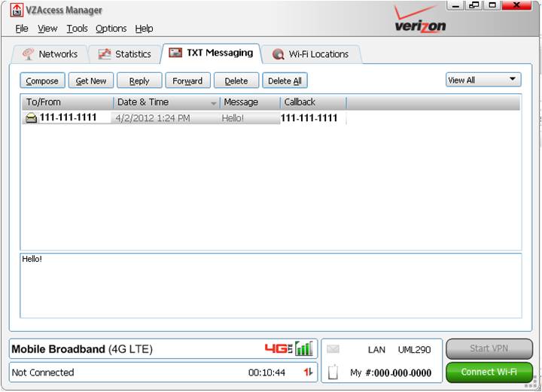The height and width of the screenshot is (392, 542).
Task: Click the envelope icon beside 111-111-1111
Action: [31, 118]
